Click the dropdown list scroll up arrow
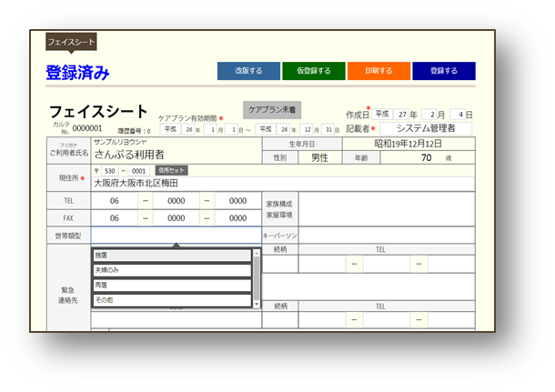This screenshot has width=555, height=392. coord(257,253)
